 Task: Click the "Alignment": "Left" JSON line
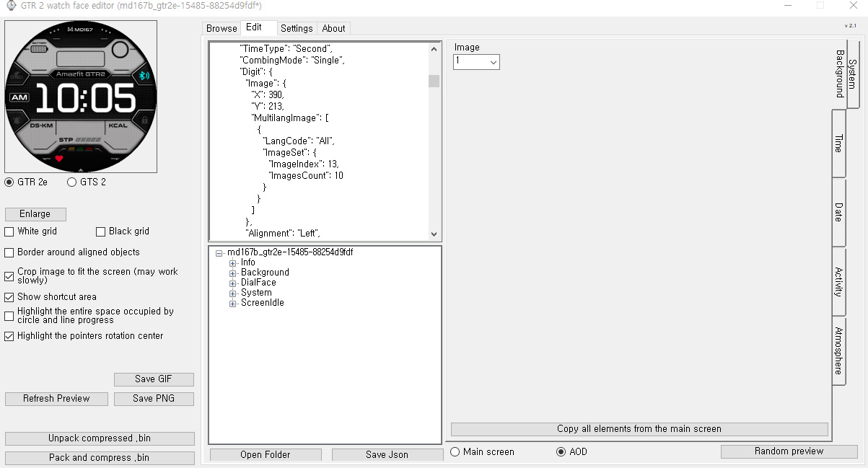pyautogui.click(x=283, y=234)
